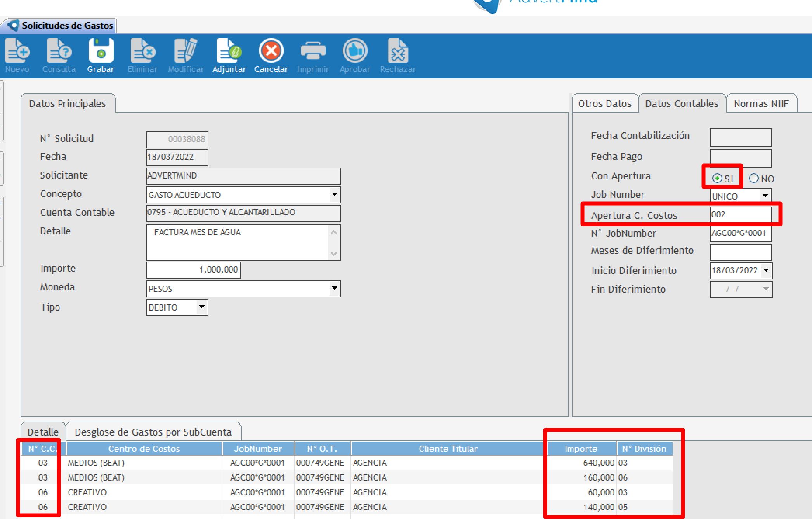The width and height of the screenshot is (812, 519).
Task: Click the Rechazar reject icon
Action: (x=398, y=51)
